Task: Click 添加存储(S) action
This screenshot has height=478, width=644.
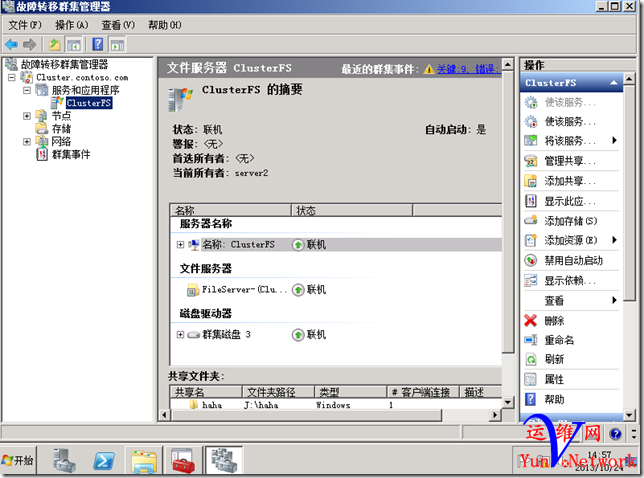Action: point(570,221)
